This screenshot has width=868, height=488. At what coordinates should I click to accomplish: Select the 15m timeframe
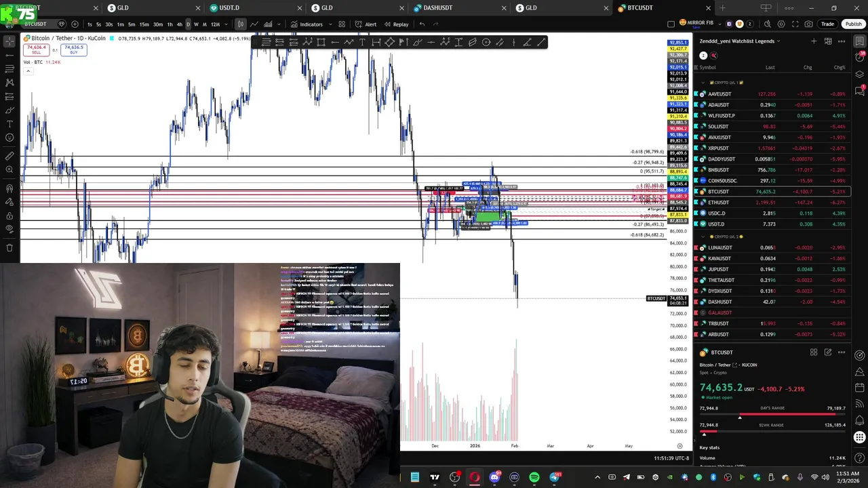coord(144,24)
